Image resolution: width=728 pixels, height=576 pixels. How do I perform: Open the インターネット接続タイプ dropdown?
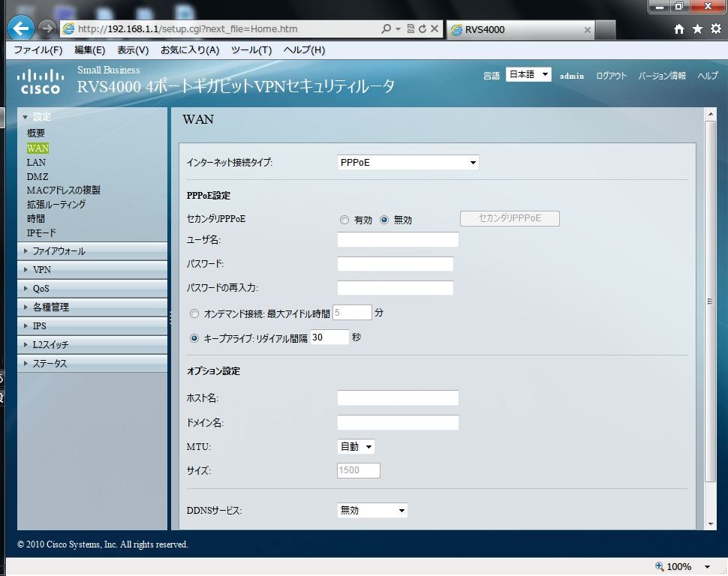[408, 163]
